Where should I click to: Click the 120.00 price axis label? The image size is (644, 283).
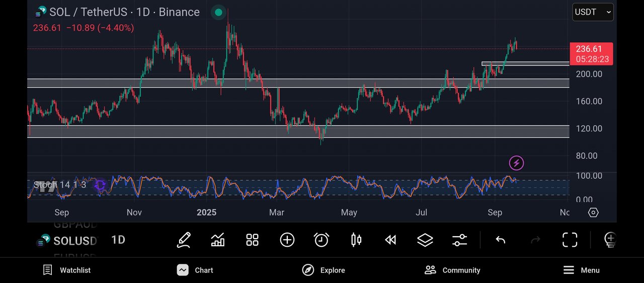(589, 128)
